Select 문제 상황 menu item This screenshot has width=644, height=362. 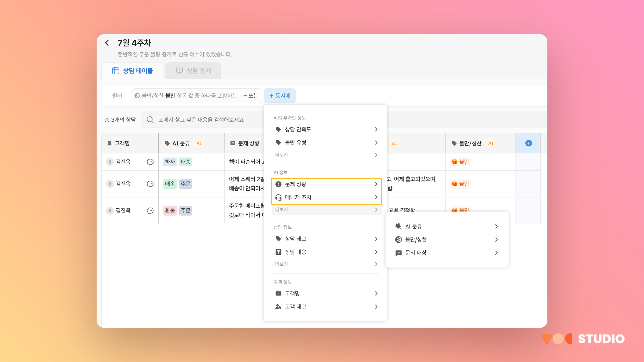(x=296, y=184)
